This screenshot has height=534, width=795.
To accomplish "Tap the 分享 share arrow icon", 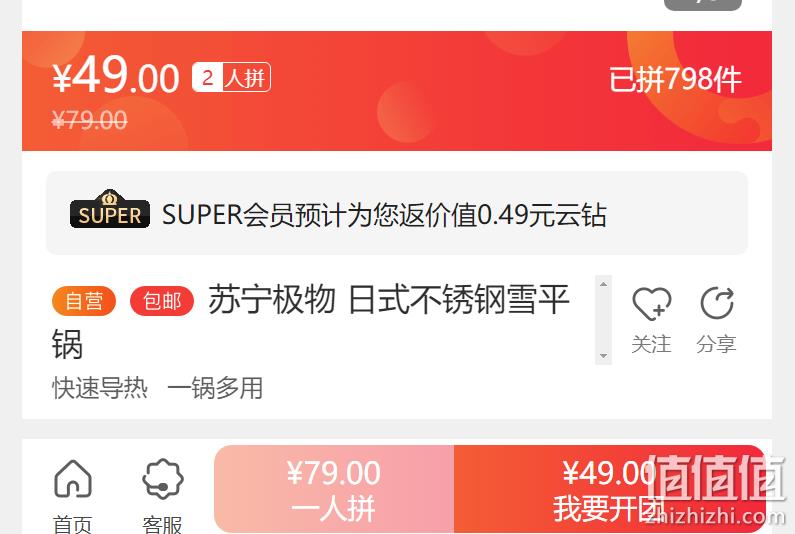I will [717, 303].
